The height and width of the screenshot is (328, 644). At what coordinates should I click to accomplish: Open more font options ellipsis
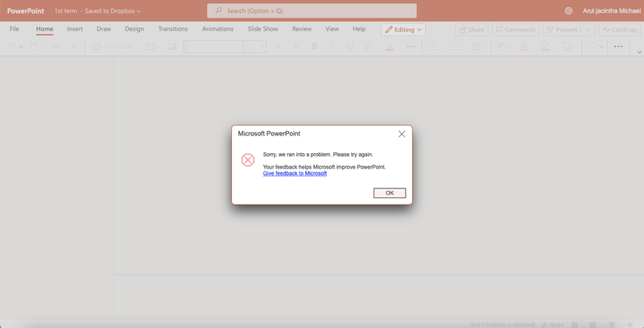(411, 47)
